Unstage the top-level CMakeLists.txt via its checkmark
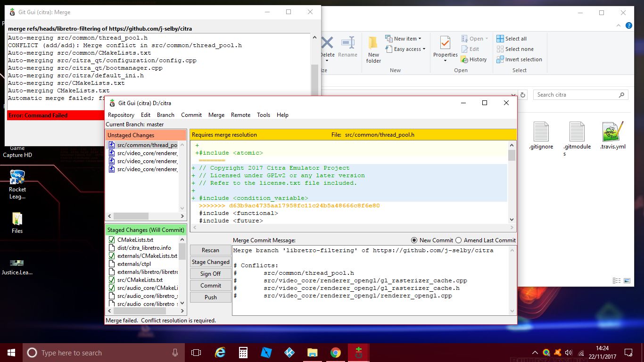 pos(112,240)
